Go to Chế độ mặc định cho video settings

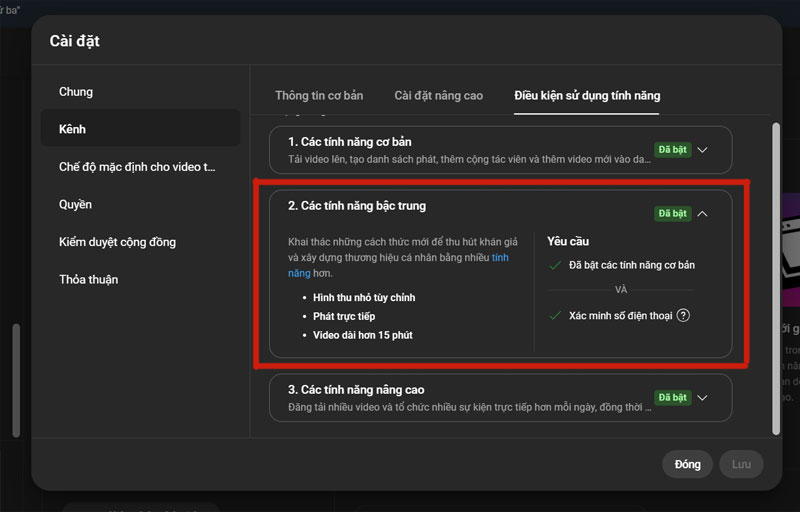137,167
